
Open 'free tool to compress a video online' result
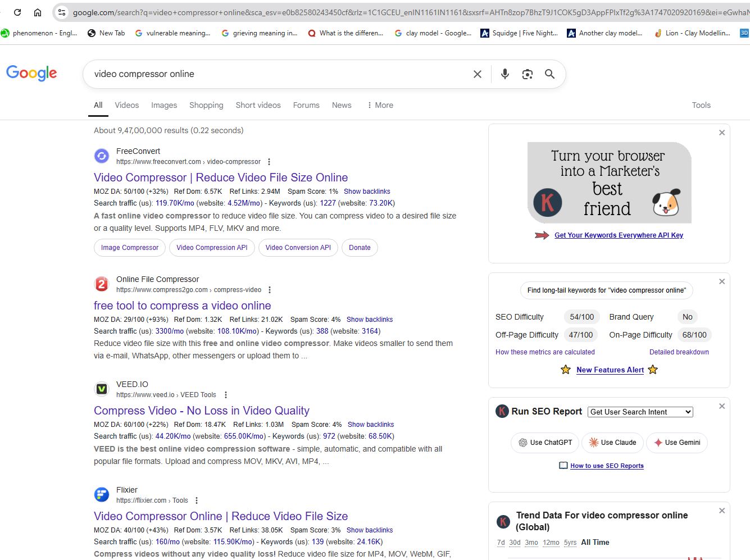pyautogui.click(x=182, y=306)
